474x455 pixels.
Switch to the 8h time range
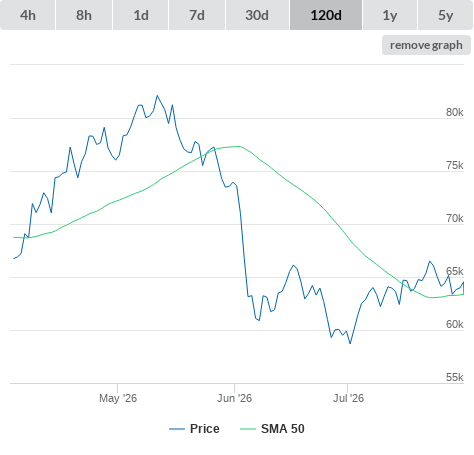(x=84, y=15)
